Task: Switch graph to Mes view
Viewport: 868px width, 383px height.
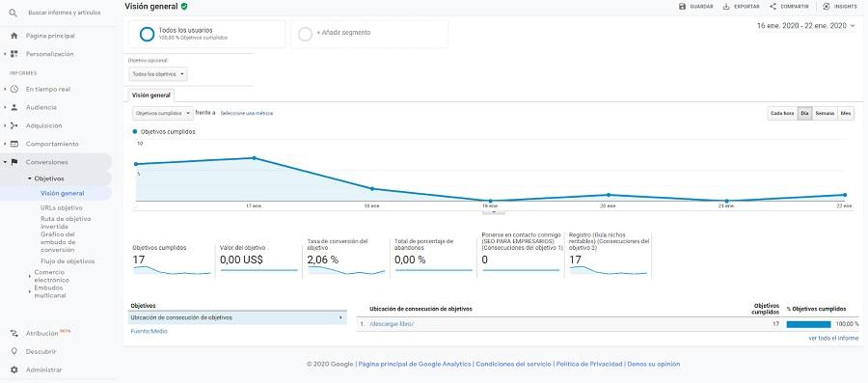Action: click(x=845, y=113)
